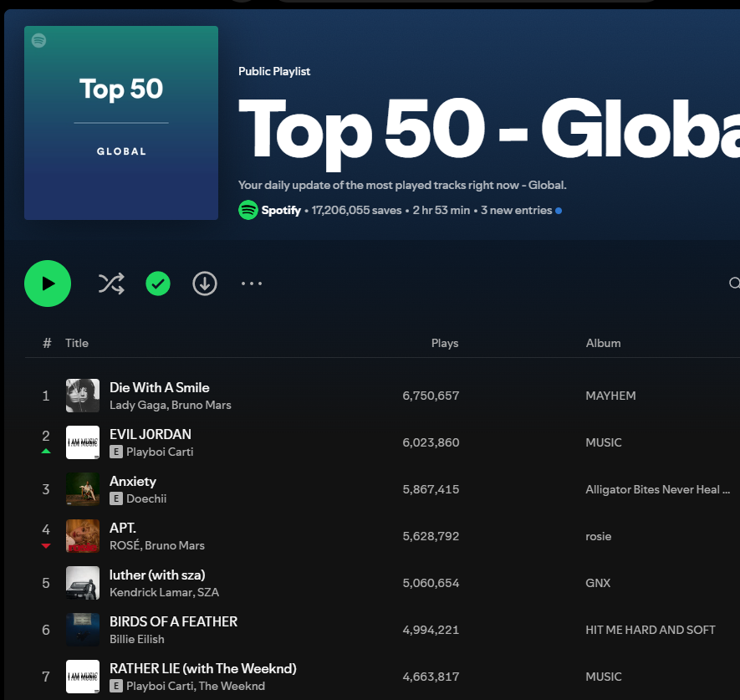Screen dimensions: 740x700
Task: Open EVIL J0RDAN album art thumbnail
Action: click(x=83, y=442)
